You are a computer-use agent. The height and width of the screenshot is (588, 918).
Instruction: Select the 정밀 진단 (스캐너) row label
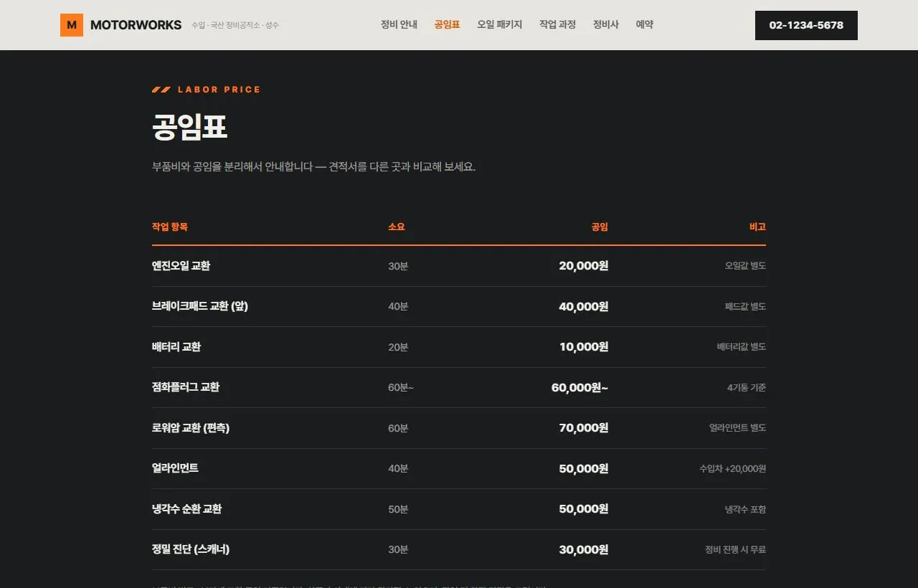[191, 549]
